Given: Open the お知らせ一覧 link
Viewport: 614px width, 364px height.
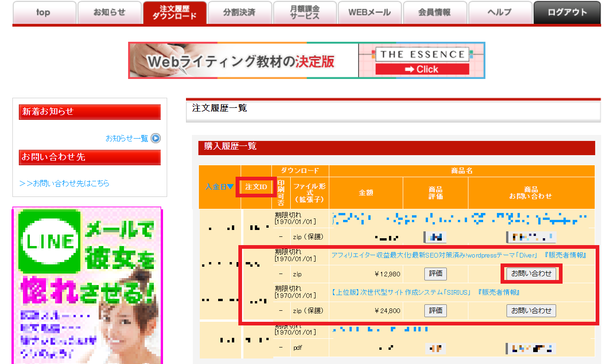Looking at the screenshot, I should point(127,138).
